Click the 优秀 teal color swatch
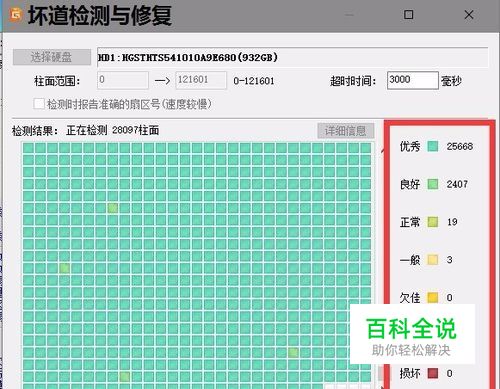This screenshot has height=389, width=500. coord(433,146)
